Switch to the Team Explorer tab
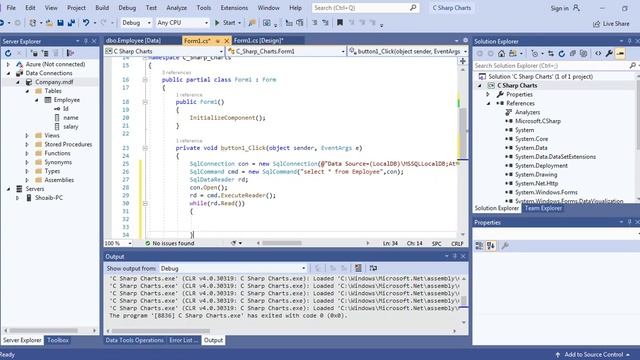 pos(543,208)
